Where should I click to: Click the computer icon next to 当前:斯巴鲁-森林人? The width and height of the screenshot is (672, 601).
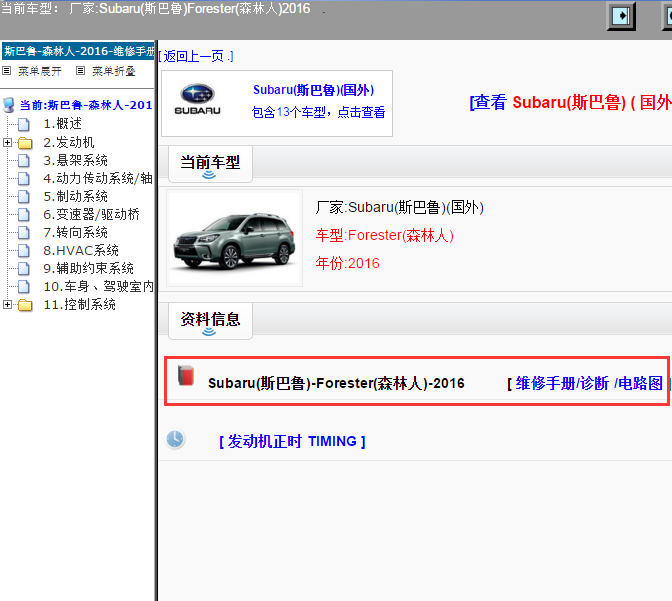pos(9,105)
